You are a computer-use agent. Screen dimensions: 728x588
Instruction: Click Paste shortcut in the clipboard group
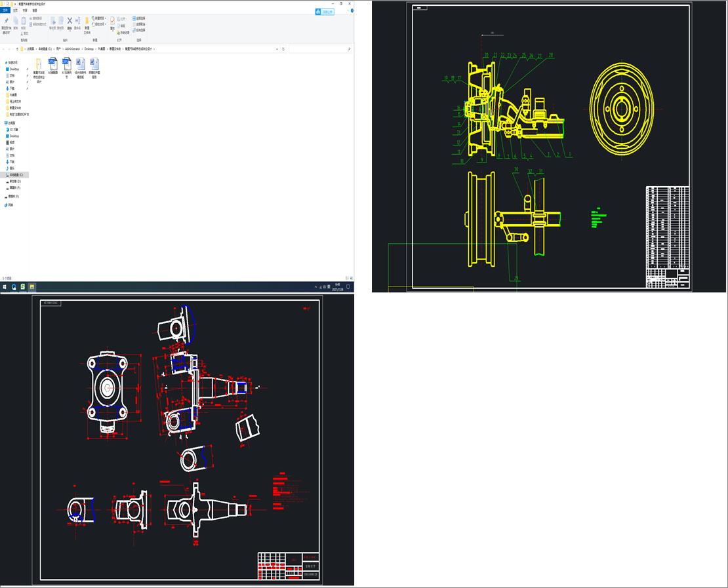click(x=38, y=24)
